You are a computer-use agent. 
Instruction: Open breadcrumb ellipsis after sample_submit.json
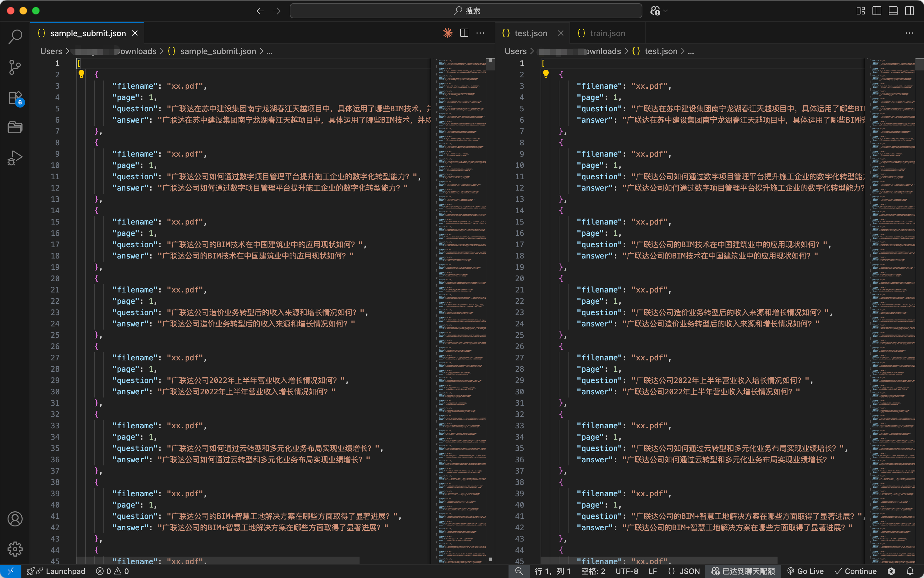coord(269,51)
